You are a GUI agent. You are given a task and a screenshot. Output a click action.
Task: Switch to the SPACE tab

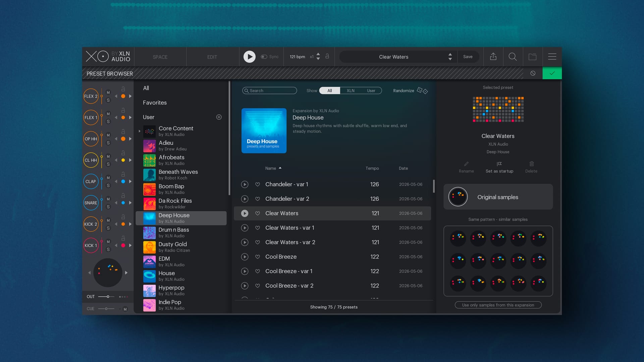(x=160, y=57)
